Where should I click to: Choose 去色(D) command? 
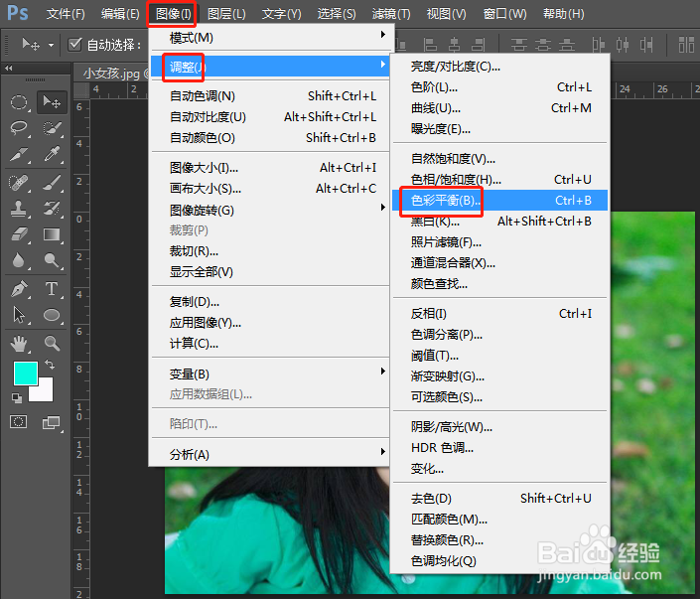pos(500,498)
